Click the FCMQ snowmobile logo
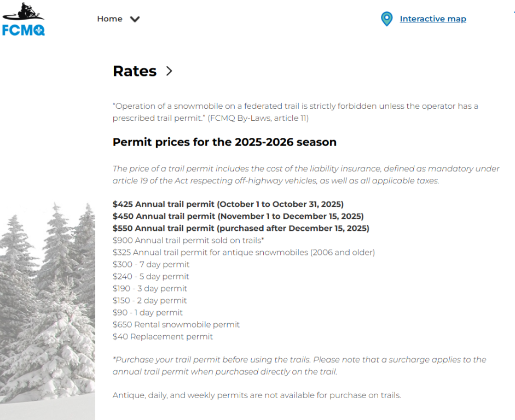The height and width of the screenshot is (420, 515). point(23,19)
